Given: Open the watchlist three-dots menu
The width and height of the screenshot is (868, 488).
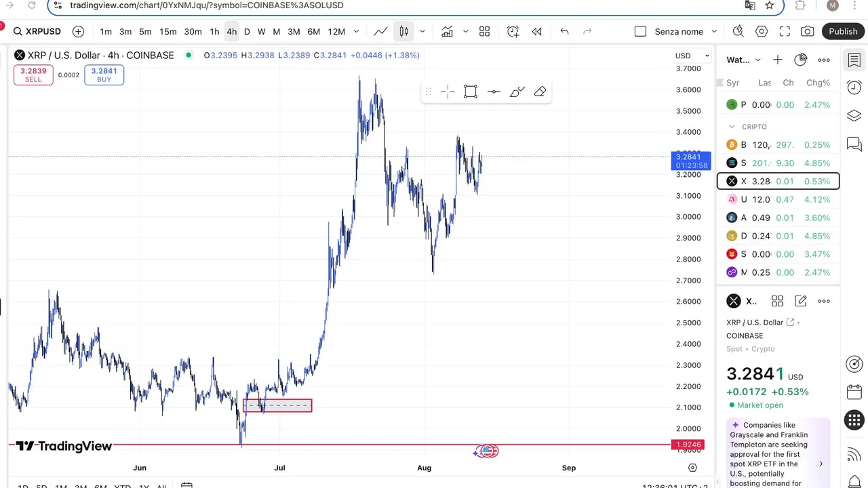Looking at the screenshot, I should [x=824, y=60].
